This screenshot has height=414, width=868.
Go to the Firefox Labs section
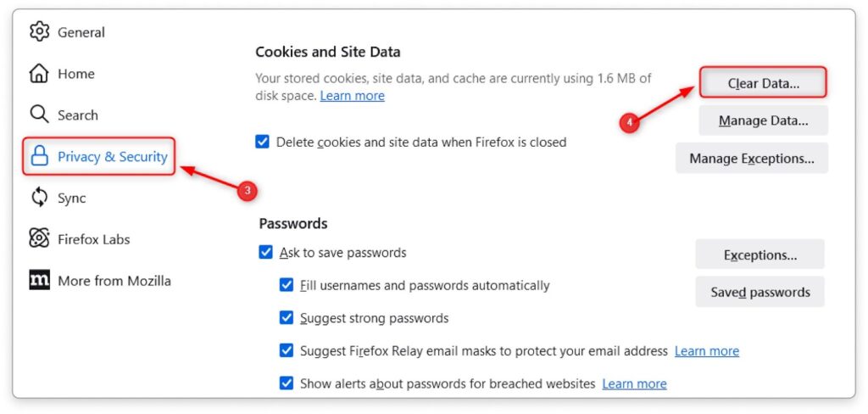click(x=93, y=239)
